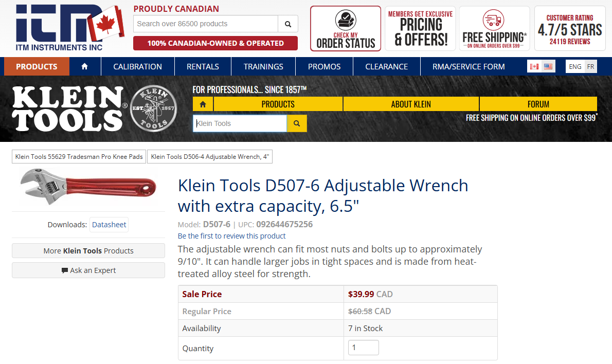
Task: Click the home icon in Klein navigation bar
Action: (203, 104)
